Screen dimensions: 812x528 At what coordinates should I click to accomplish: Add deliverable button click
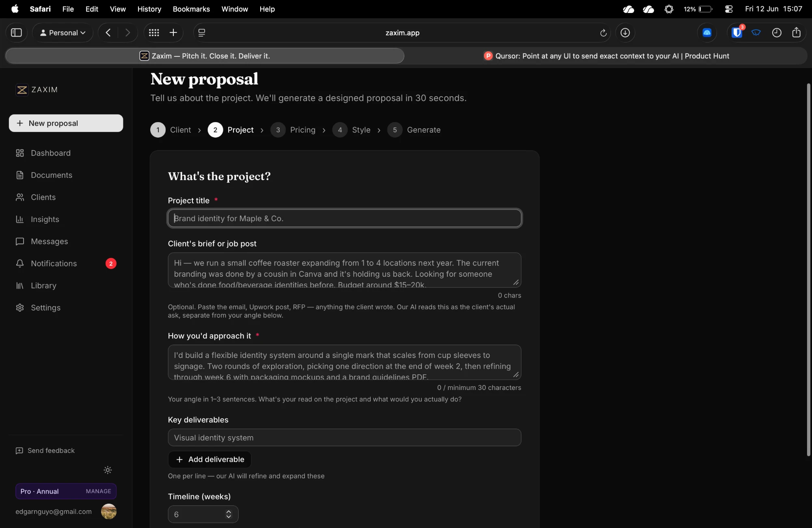[x=209, y=459]
